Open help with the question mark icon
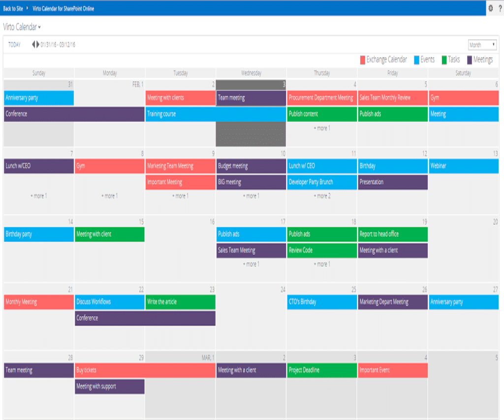The image size is (504, 420). (499, 7)
